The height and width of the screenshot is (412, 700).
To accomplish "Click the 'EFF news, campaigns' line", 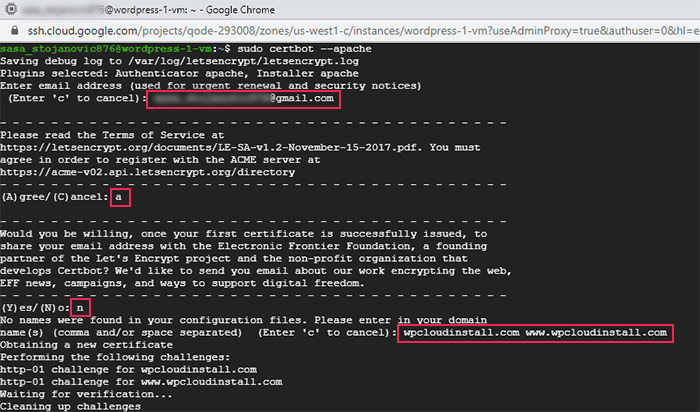I will (x=182, y=283).
